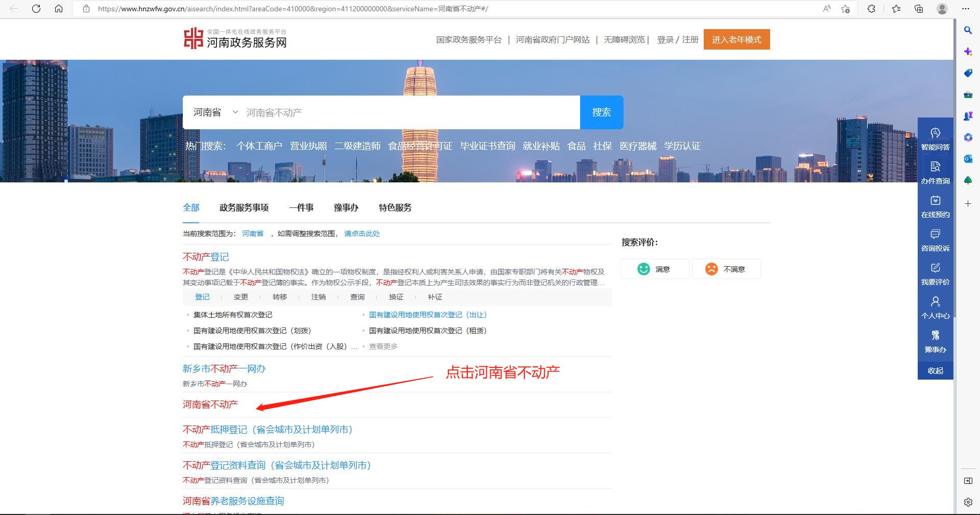Click the blue 搜索 button
The image size is (980, 515).
[602, 112]
